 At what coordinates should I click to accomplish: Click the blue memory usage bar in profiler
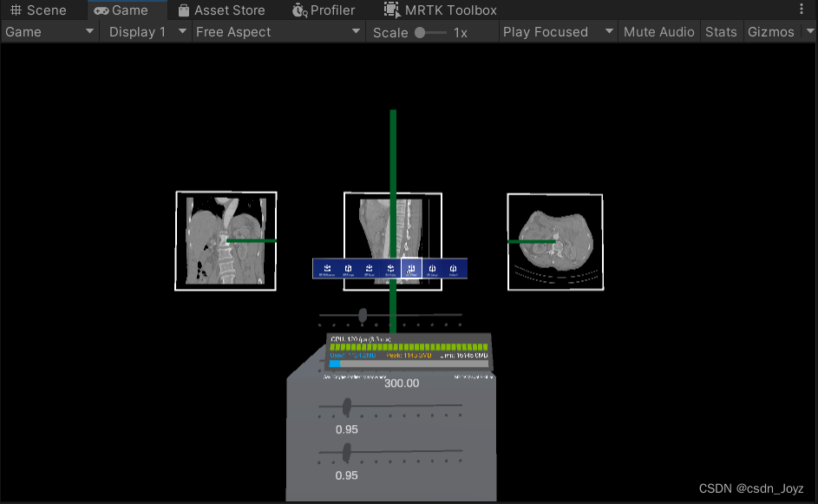tap(335, 363)
